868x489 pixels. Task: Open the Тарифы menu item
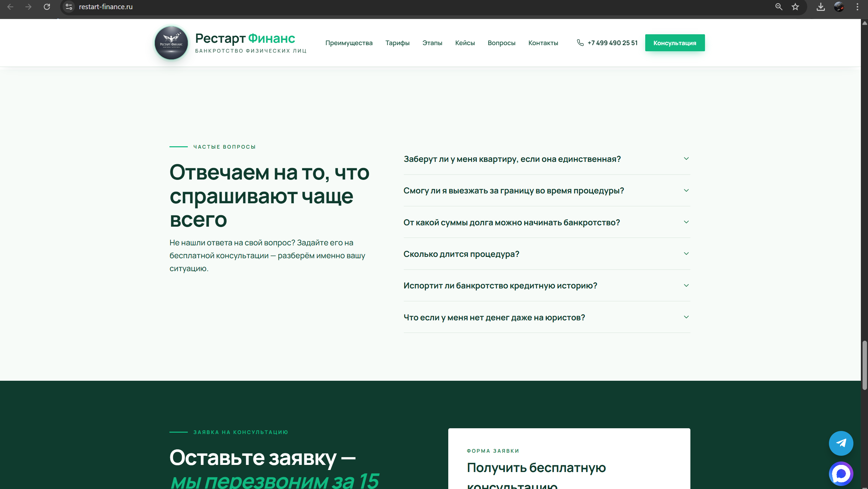[x=397, y=43]
